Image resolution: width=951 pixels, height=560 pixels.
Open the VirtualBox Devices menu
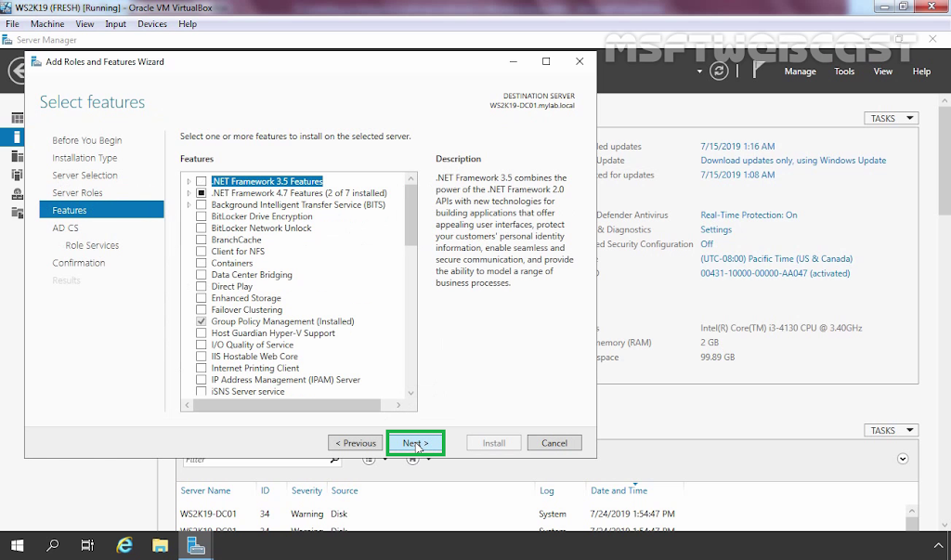[152, 23]
